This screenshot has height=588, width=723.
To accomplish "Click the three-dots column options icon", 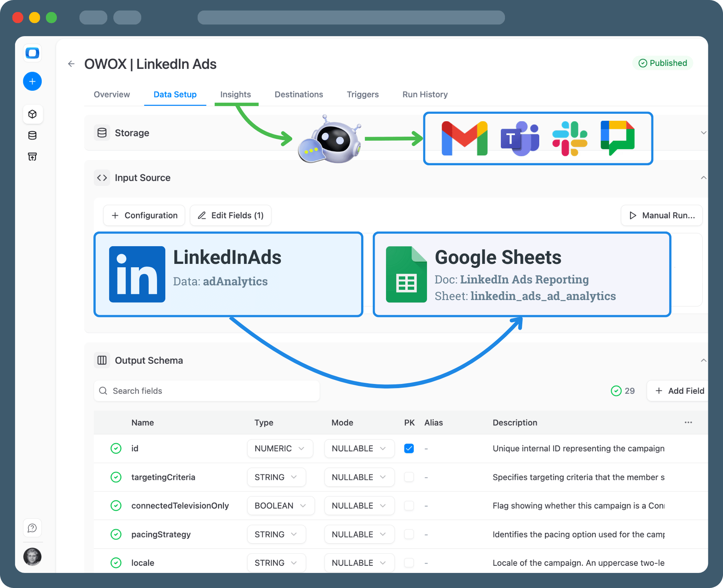I will tap(688, 422).
